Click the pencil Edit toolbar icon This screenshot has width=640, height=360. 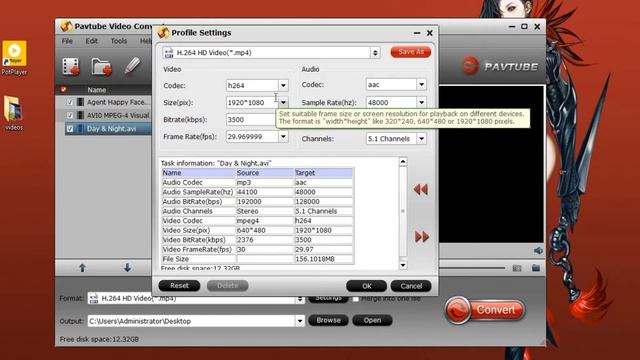click(x=132, y=66)
